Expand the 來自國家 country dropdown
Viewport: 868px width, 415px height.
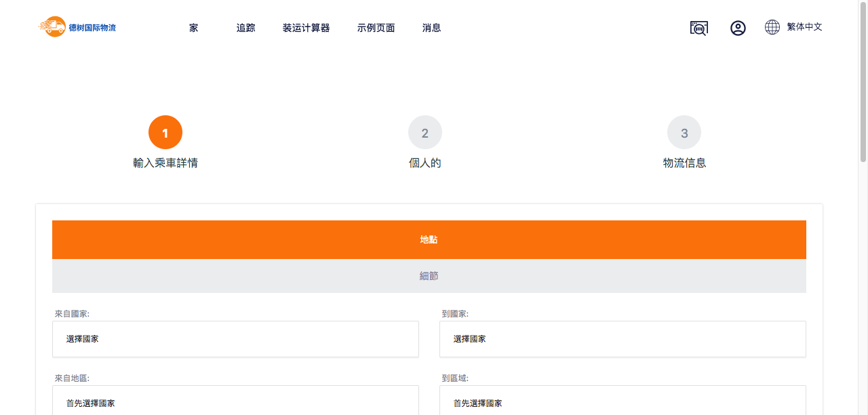pos(235,339)
